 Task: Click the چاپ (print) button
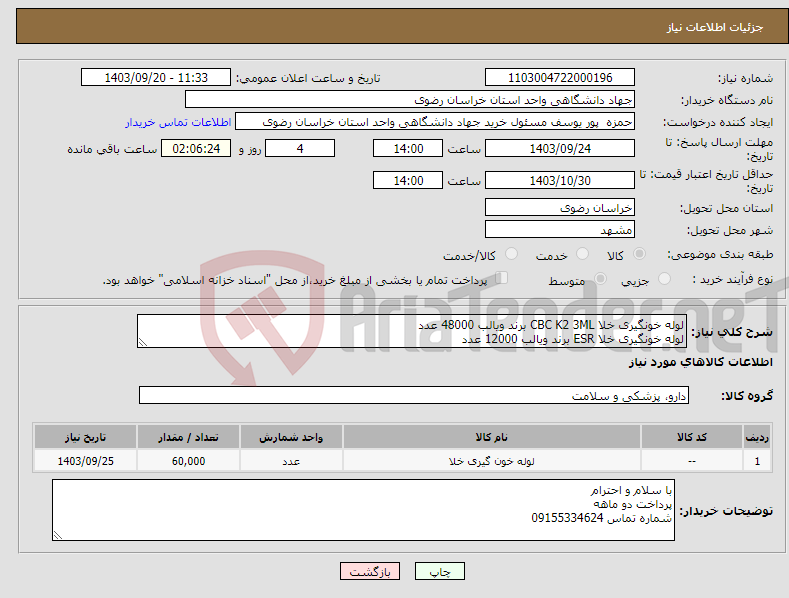[439, 571]
